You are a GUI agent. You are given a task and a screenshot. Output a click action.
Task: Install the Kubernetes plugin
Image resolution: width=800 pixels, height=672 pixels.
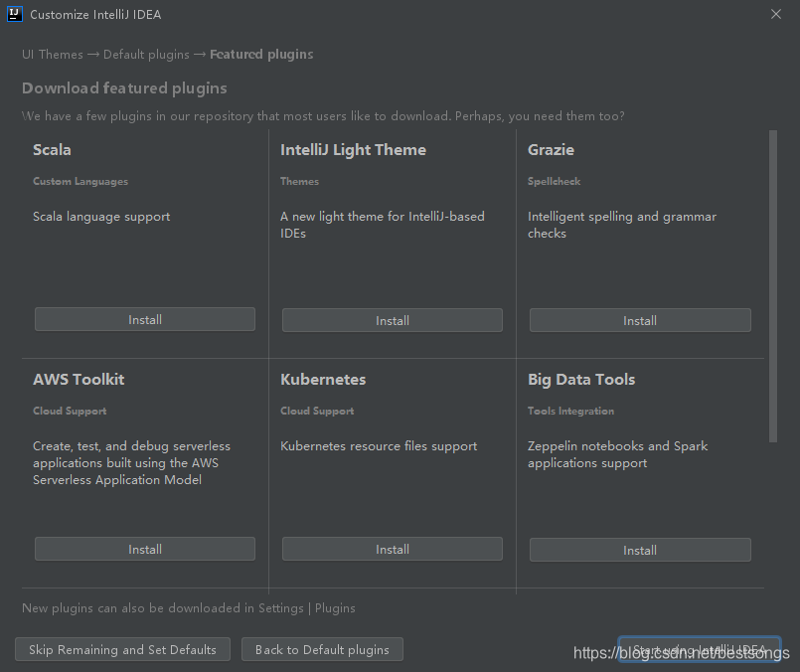pos(393,549)
